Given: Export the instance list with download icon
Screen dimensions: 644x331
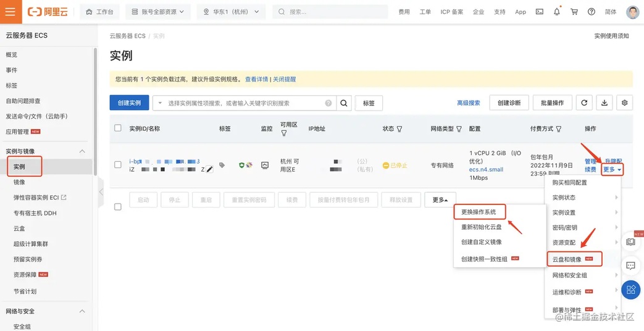Looking at the screenshot, I should click(604, 103).
